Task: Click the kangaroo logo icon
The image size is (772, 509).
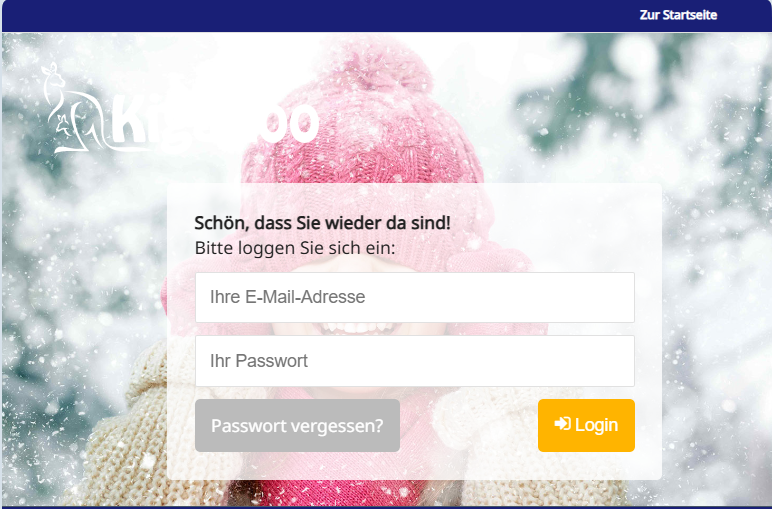Action: pos(74,108)
